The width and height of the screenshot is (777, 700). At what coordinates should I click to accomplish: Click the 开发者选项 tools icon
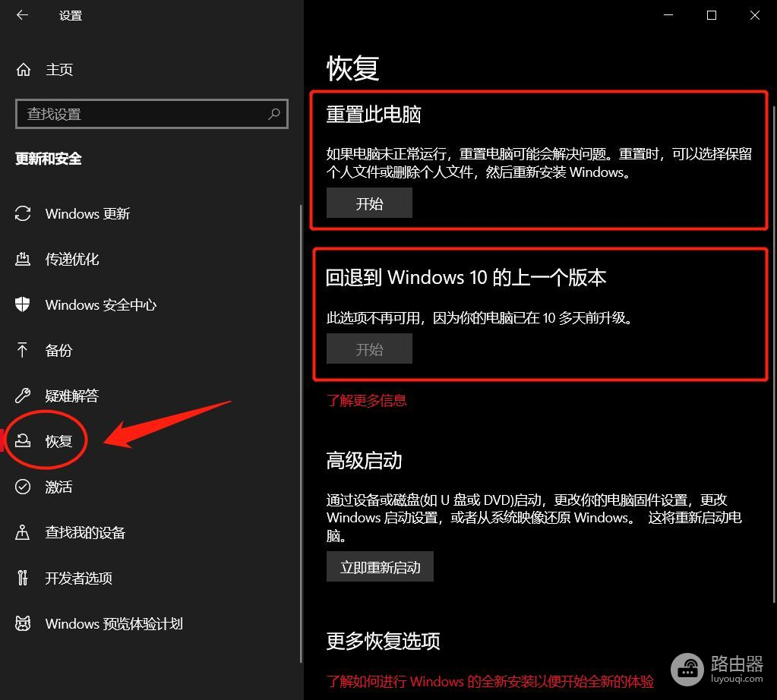click(23, 578)
